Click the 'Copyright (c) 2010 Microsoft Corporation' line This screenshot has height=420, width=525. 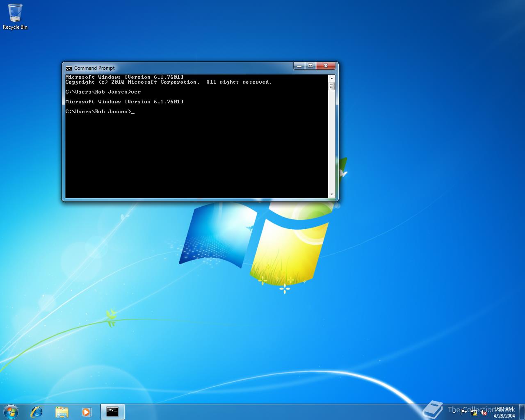coord(169,82)
